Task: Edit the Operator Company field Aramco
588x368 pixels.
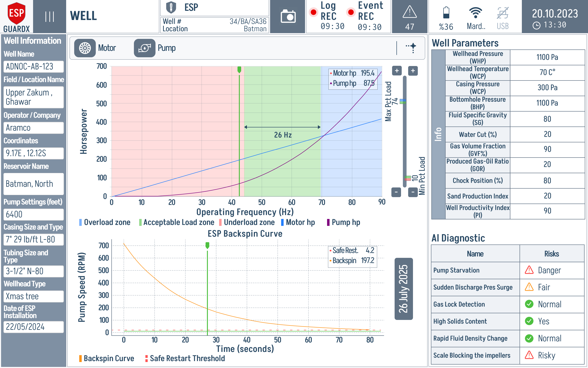Action: point(34,128)
